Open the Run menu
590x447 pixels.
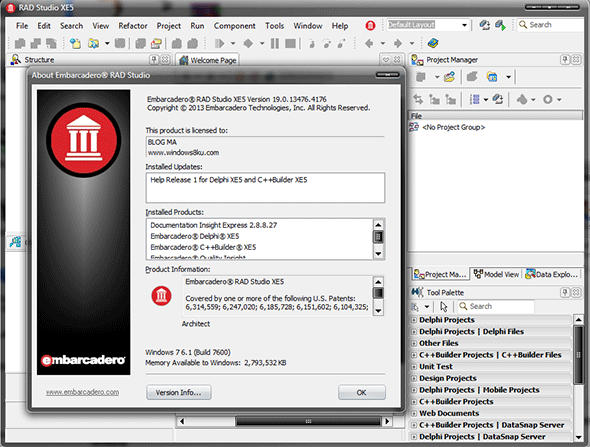click(197, 26)
